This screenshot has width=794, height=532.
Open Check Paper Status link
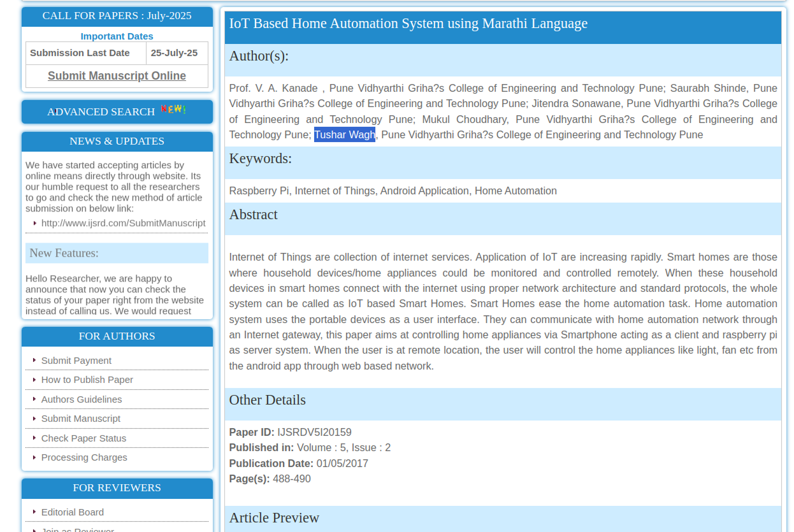[x=83, y=438]
